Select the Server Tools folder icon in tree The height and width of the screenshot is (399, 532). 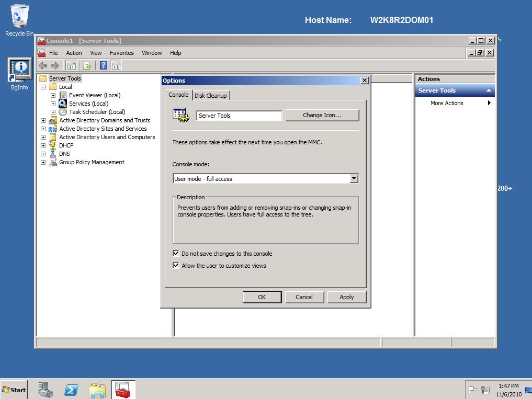tap(43, 78)
